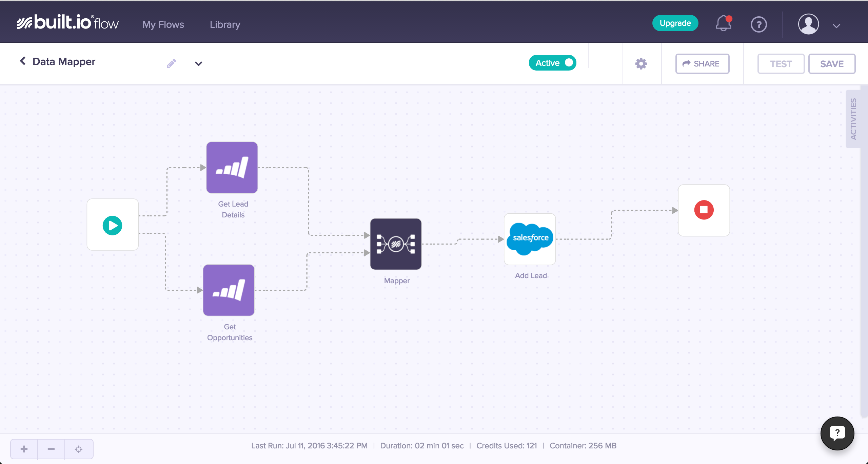The height and width of the screenshot is (464, 868).
Task: Click the fit-to-screen canvas control
Action: click(x=79, y=449)
